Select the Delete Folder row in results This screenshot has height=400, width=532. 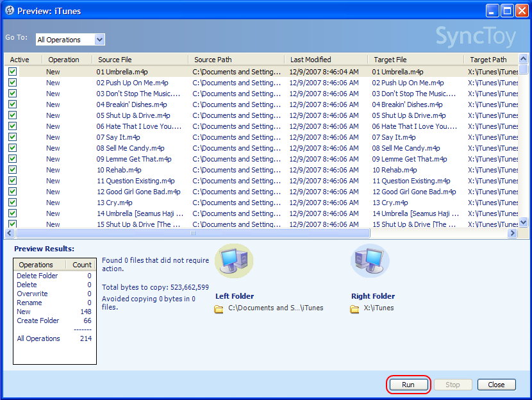tap(54, 276)
